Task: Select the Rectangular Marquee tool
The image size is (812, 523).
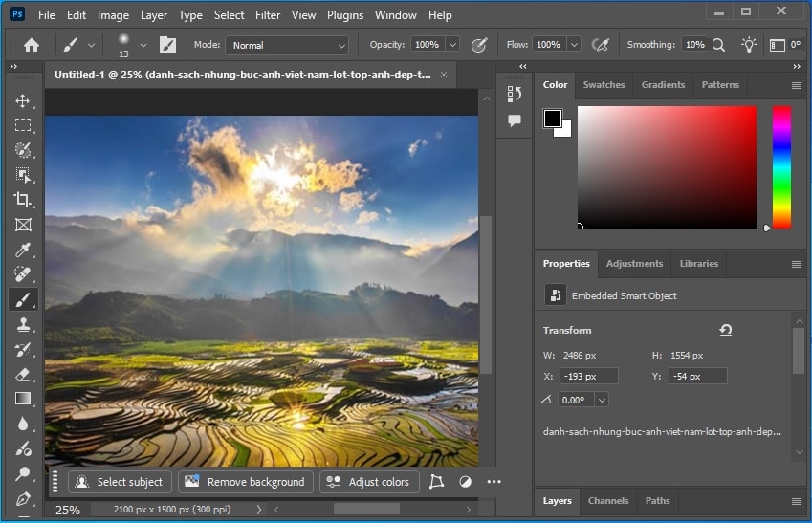Action: [23, 125]
